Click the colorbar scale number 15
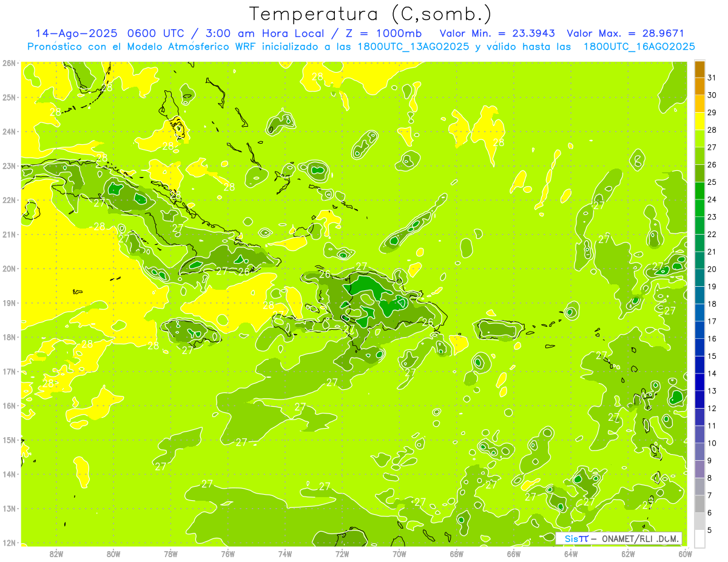The width and height of the screenshot is (728, 562). click(x=712, y=356)
